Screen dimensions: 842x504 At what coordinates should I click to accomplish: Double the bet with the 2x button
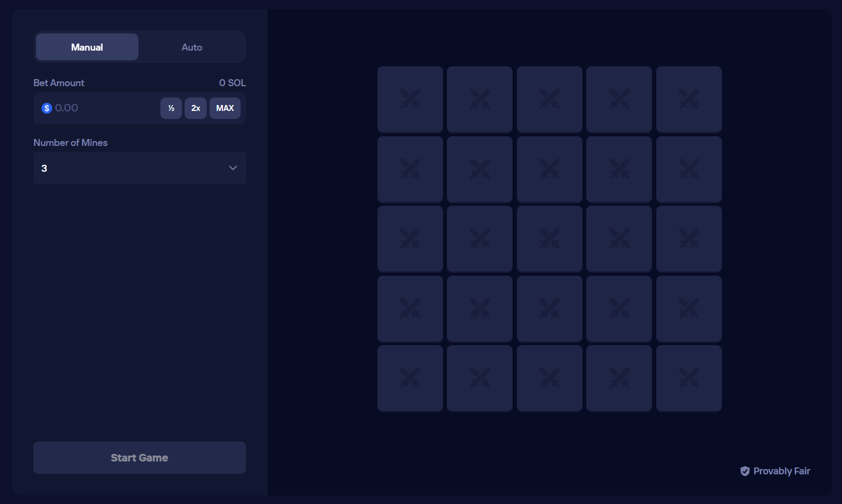195,108
